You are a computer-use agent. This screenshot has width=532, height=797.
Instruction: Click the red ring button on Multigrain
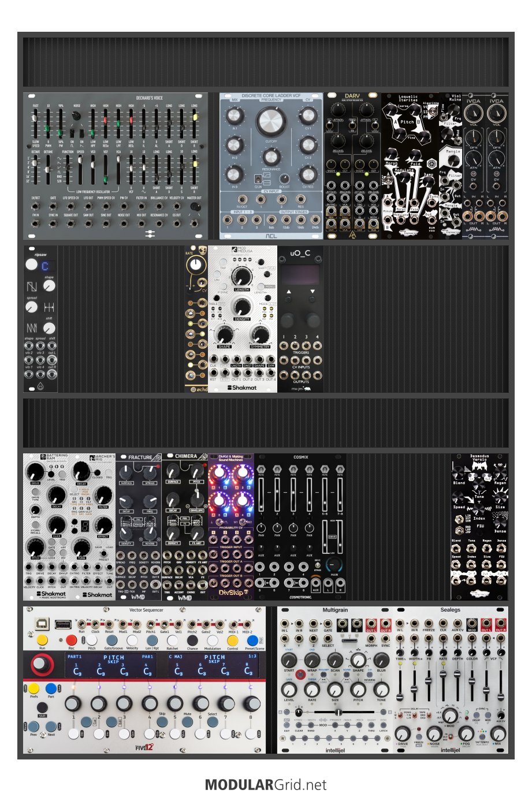(300, 674)
